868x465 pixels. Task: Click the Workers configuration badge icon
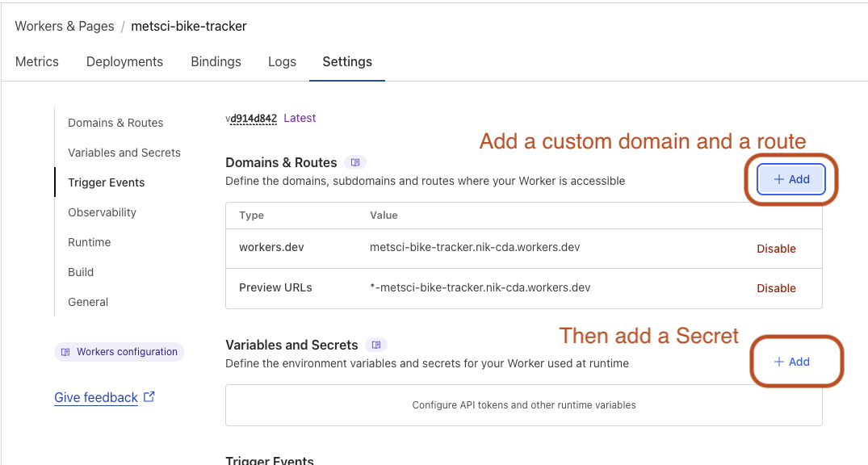[x=67, y=351]
